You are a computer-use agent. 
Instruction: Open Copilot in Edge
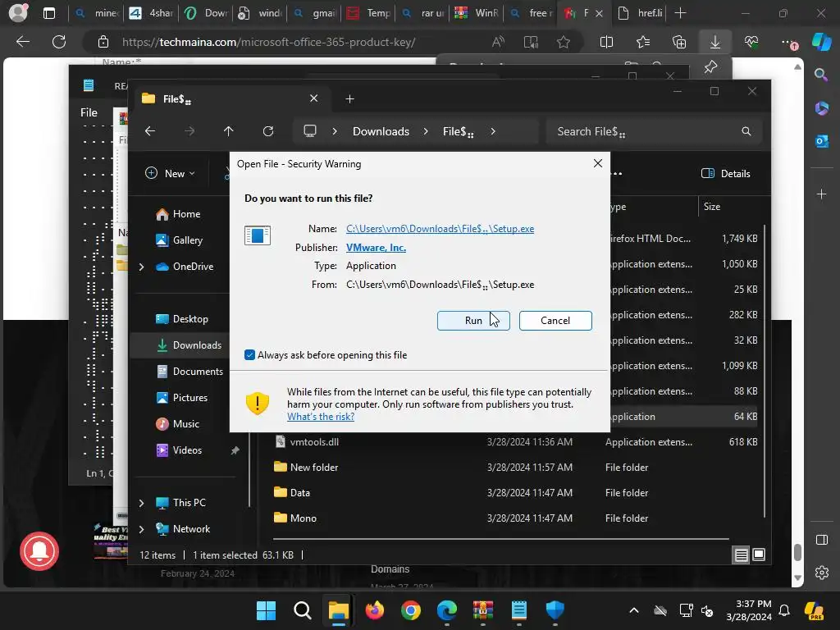pos(822,42)
